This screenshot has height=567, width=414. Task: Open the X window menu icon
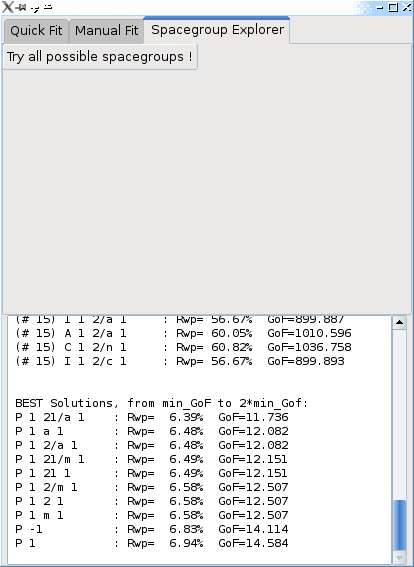click(x=8, y=7)
